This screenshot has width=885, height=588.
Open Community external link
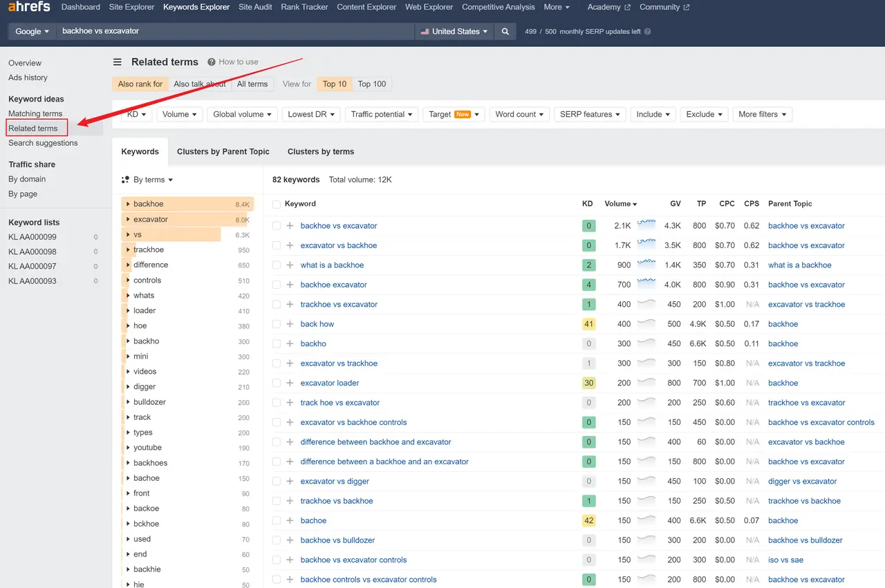pos(664,7)
